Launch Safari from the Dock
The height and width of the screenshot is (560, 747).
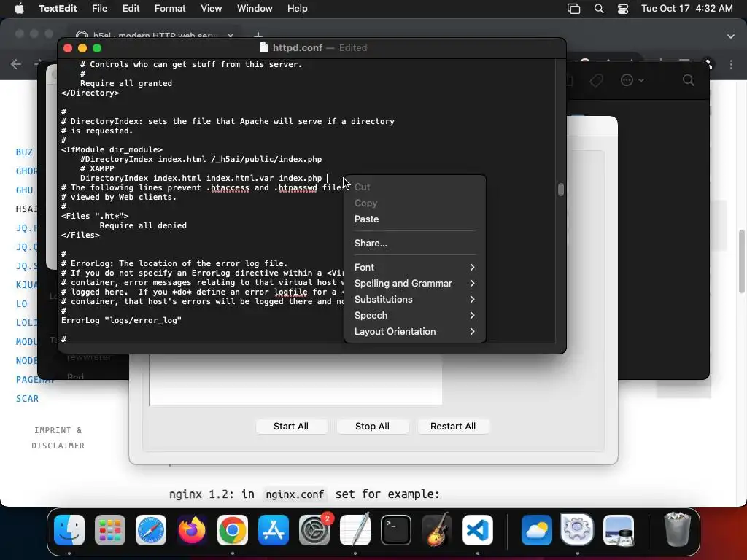click(x=151, y=530)
